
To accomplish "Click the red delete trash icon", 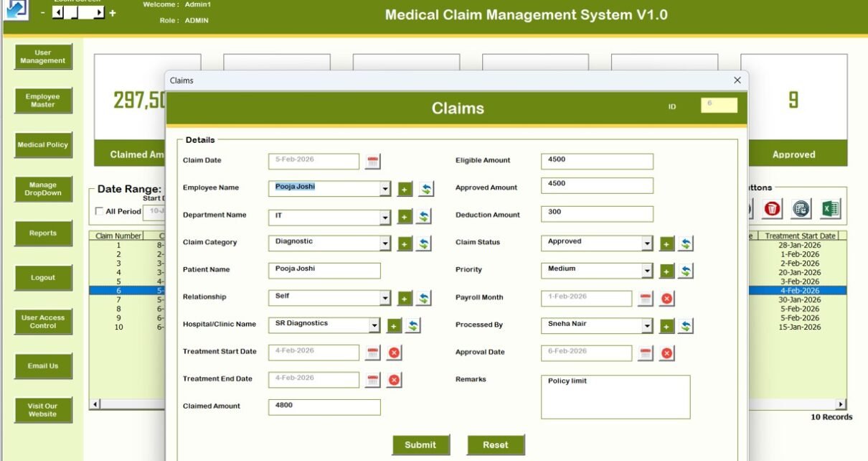I will click(x=772, y=209).
